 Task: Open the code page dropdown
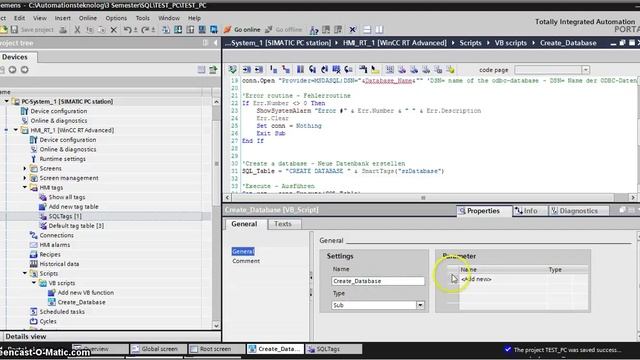[586, 70]
